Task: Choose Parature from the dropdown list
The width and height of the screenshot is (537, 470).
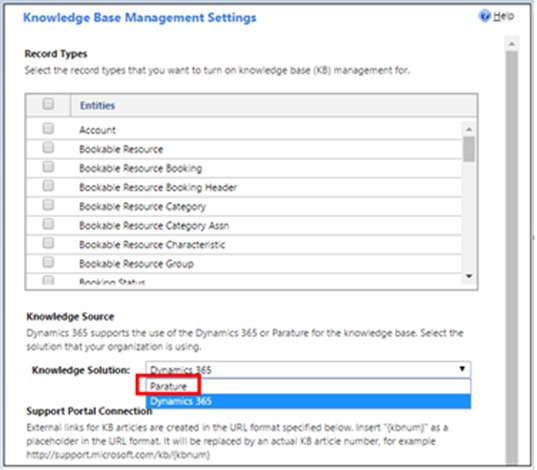Action: (308, 386)
